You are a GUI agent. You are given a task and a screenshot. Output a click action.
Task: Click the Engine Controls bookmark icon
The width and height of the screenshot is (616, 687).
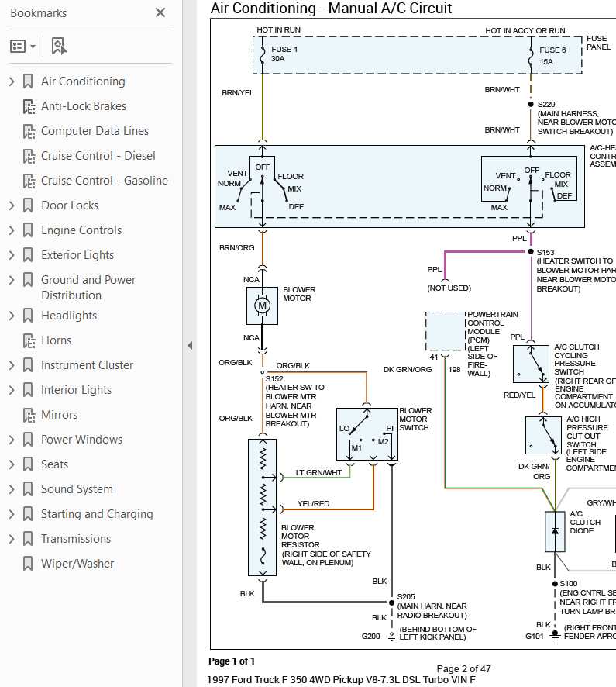28,230
